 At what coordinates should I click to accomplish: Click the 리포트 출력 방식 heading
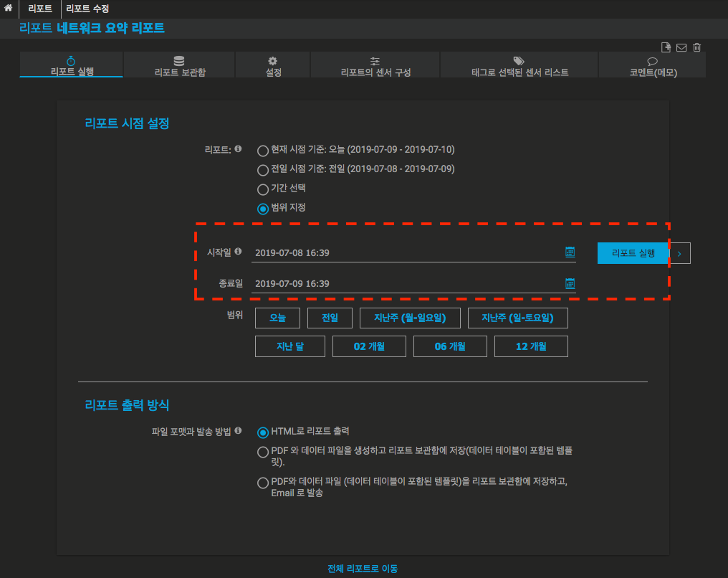(x=127, y=404)
